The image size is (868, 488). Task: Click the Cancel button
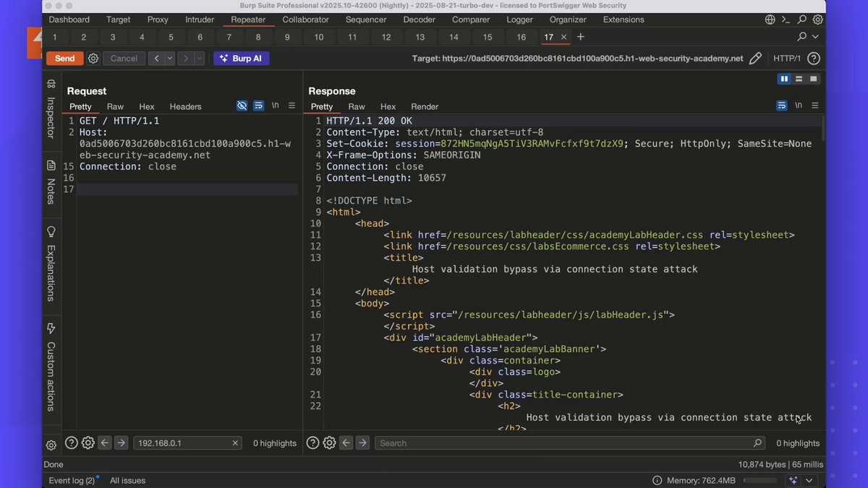pos(124,59)
